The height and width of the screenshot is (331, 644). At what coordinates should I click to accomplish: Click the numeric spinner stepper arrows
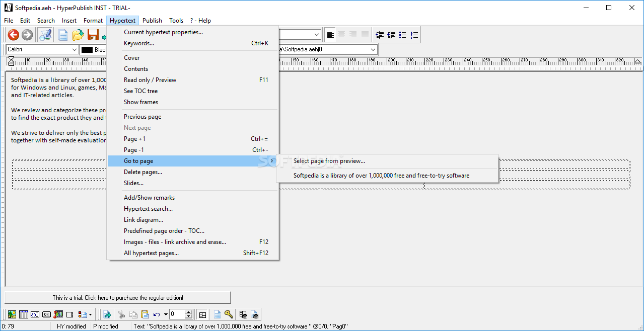click(189, 314)
